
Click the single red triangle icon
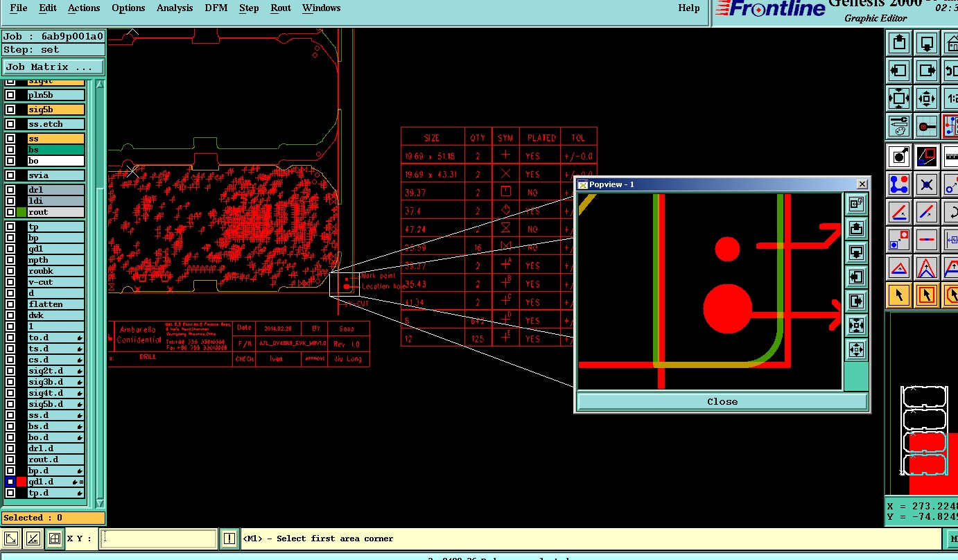(x=899, y=268)
